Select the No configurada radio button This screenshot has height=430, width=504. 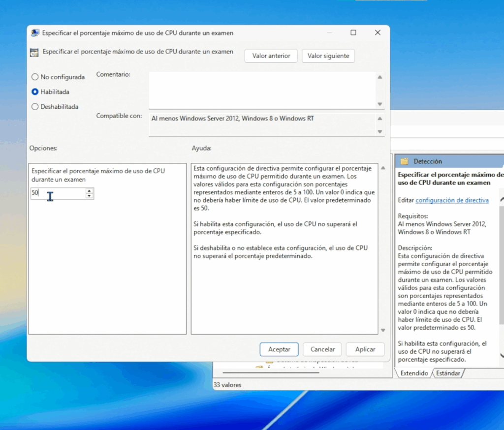coord(35,77)
